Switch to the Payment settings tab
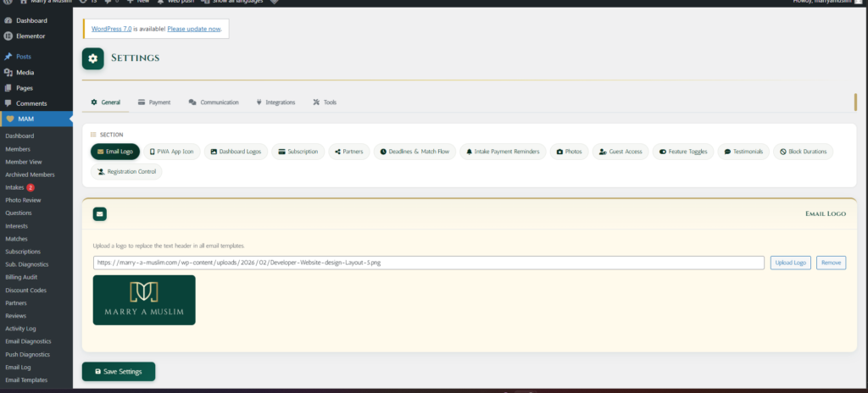This screenshot has height=393, width=868. tap(154, 102)
